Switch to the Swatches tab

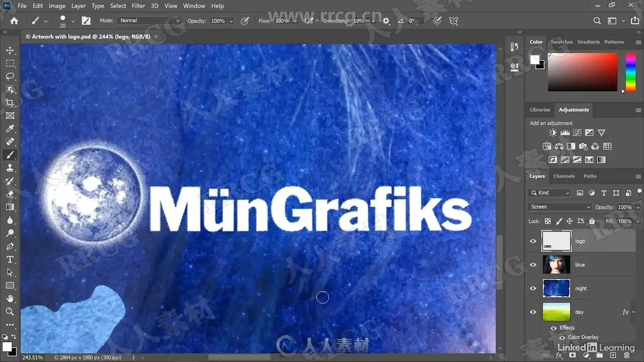tap(561, 42)
